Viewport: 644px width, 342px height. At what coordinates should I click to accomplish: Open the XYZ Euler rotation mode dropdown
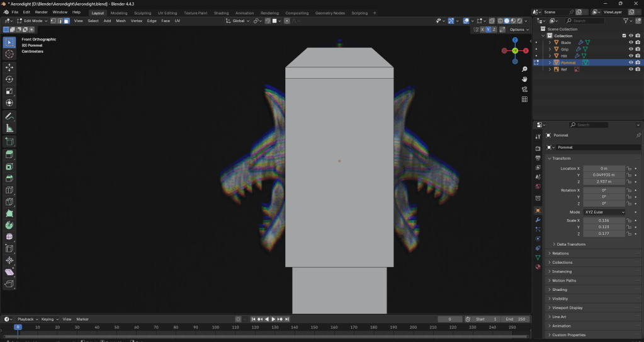tap(604, 212)
